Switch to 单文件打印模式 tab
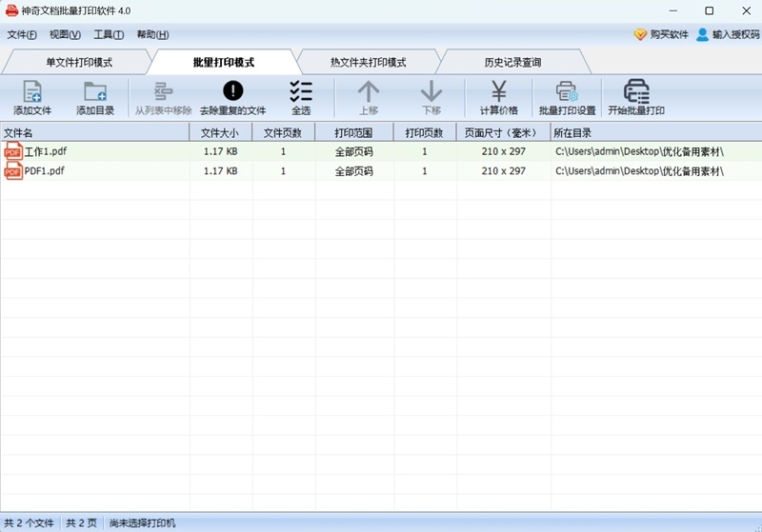This screenshot has height=532, width=762. tap(79, 62)
